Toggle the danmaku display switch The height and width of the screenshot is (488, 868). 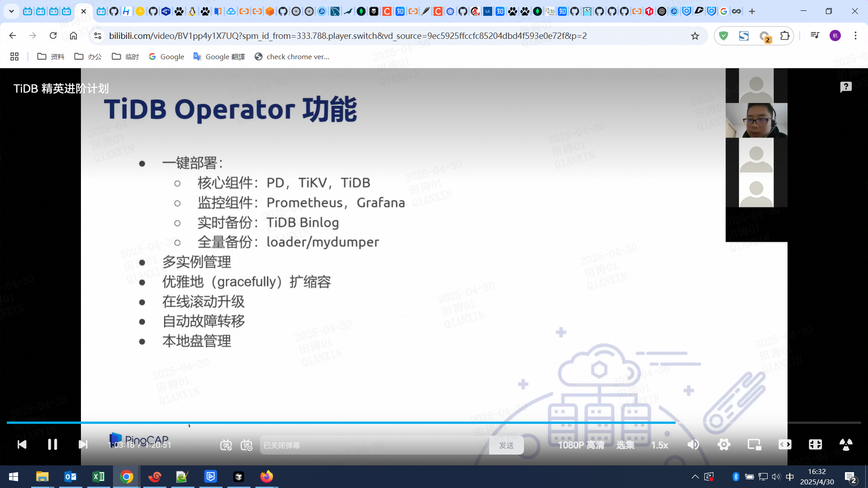226,446
